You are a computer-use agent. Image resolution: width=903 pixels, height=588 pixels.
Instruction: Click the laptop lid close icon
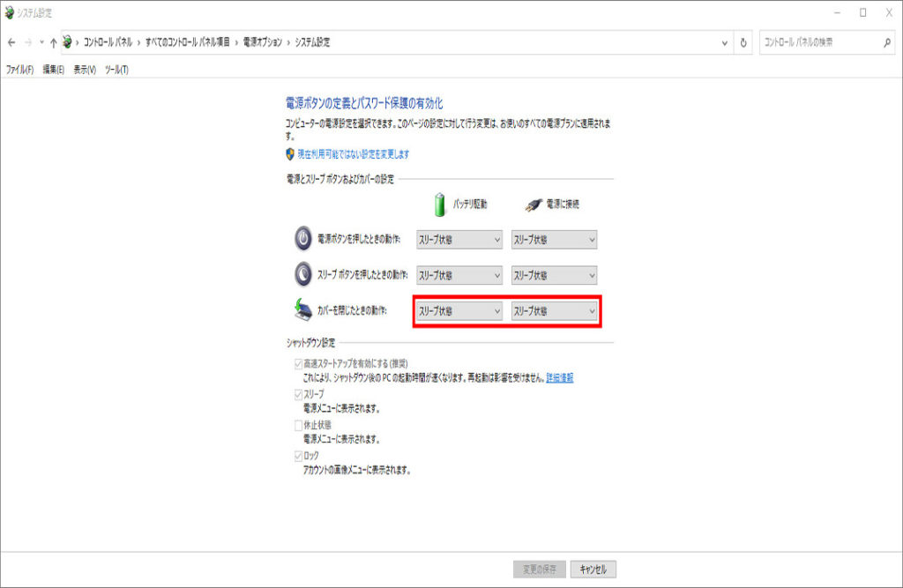coord(302,311)
